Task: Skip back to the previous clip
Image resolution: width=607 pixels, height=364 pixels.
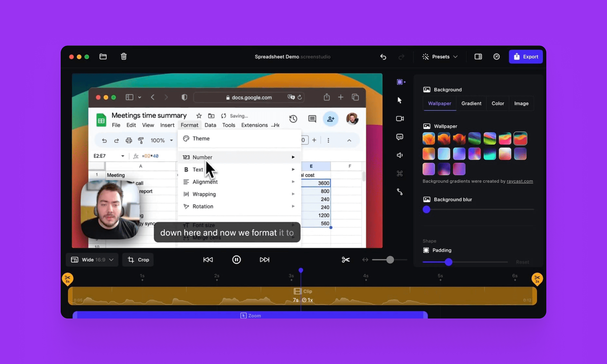Action: pyautogui.click(x=208, y=260)
